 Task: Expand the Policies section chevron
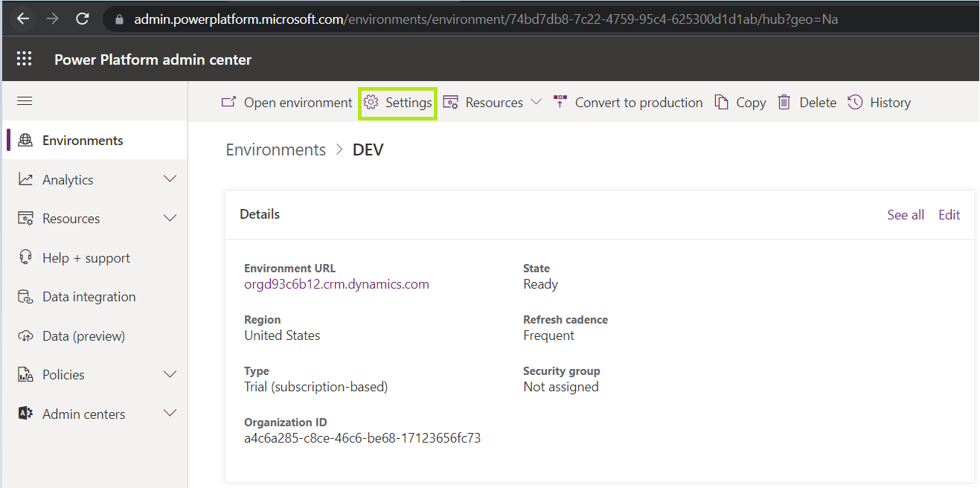[170, 374]
